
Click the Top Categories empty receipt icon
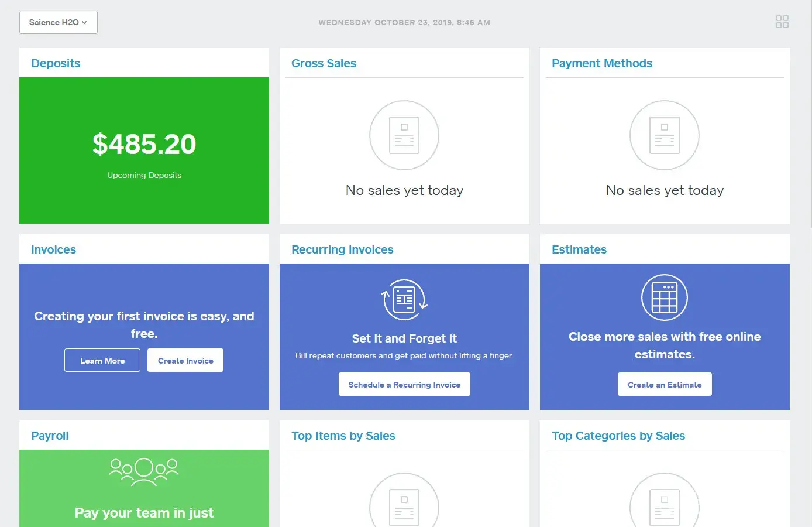[x=665, y=500]
